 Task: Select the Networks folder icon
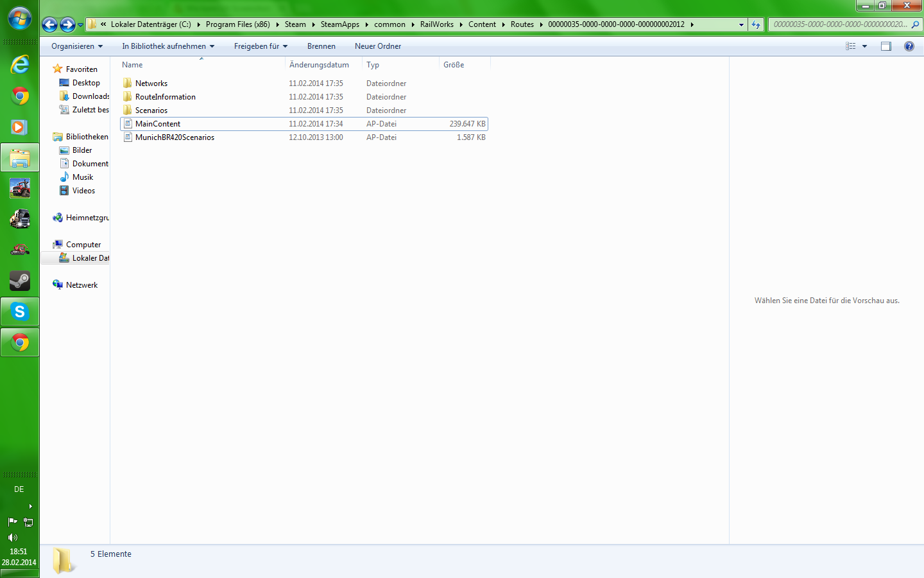click(127, 83)
